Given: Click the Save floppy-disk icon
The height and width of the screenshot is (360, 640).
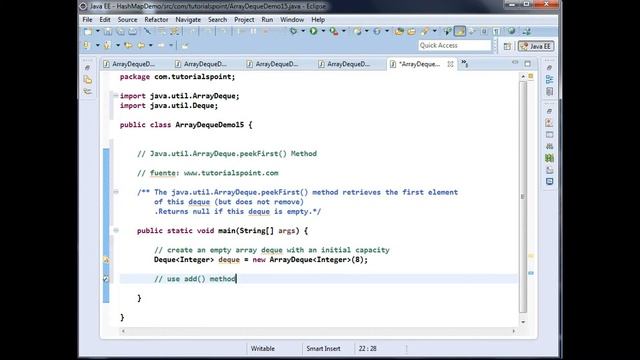Looking at the screenshot, I should [x=108, y=31].
